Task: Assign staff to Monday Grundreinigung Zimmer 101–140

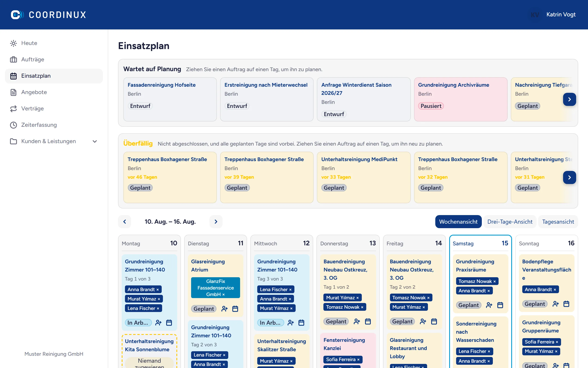Action: point(158,323)
